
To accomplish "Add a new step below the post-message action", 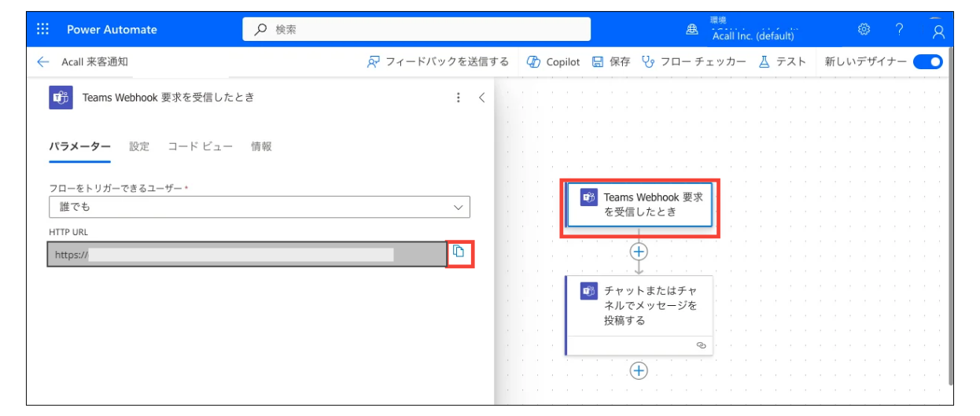I will (x=639, y=371).
